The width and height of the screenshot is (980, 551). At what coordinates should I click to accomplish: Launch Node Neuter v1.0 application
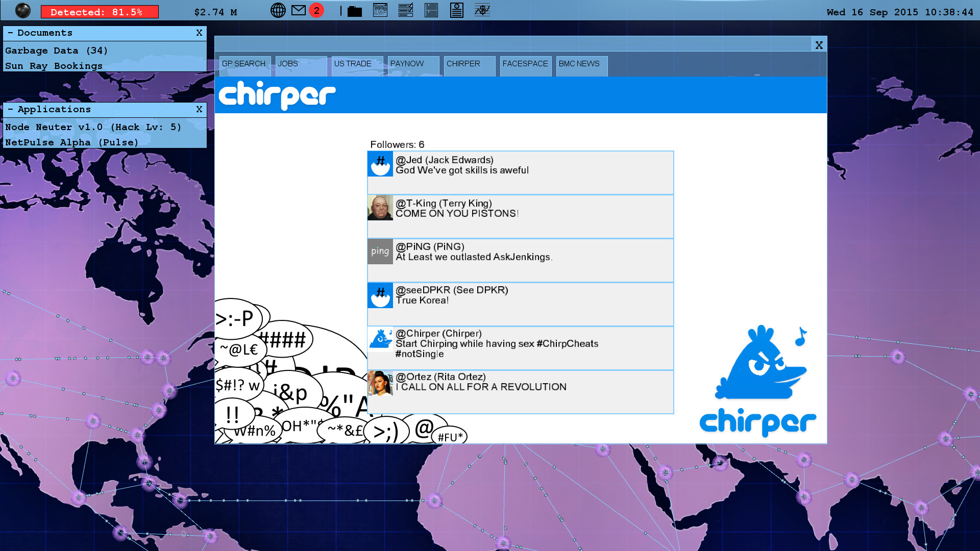pyautogui.click(x=93, y=127)
